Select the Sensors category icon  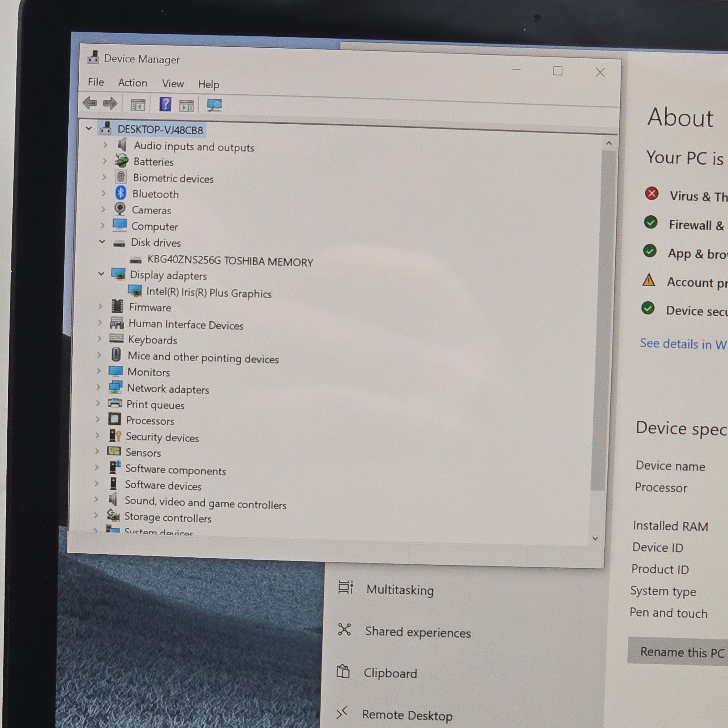coord(114,451)
